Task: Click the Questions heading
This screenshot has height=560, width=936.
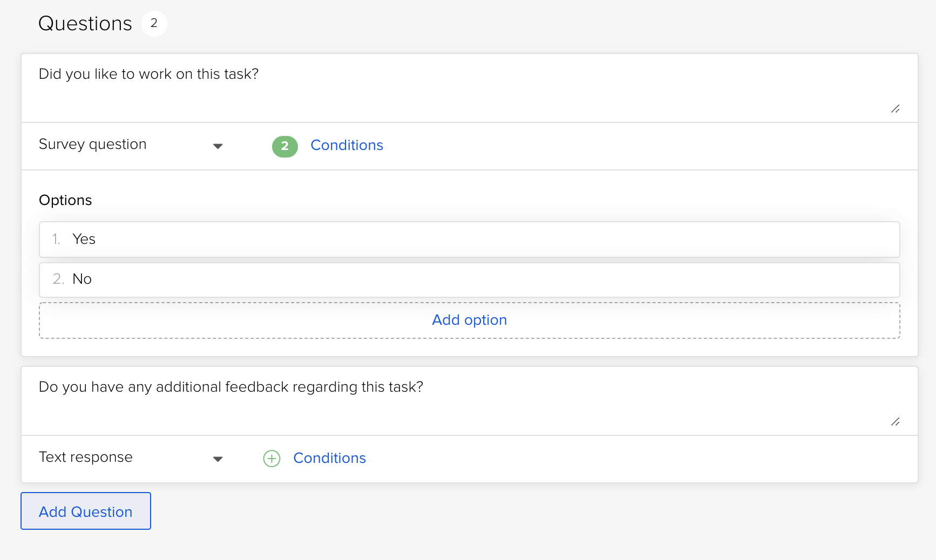Action: (85, 24)
